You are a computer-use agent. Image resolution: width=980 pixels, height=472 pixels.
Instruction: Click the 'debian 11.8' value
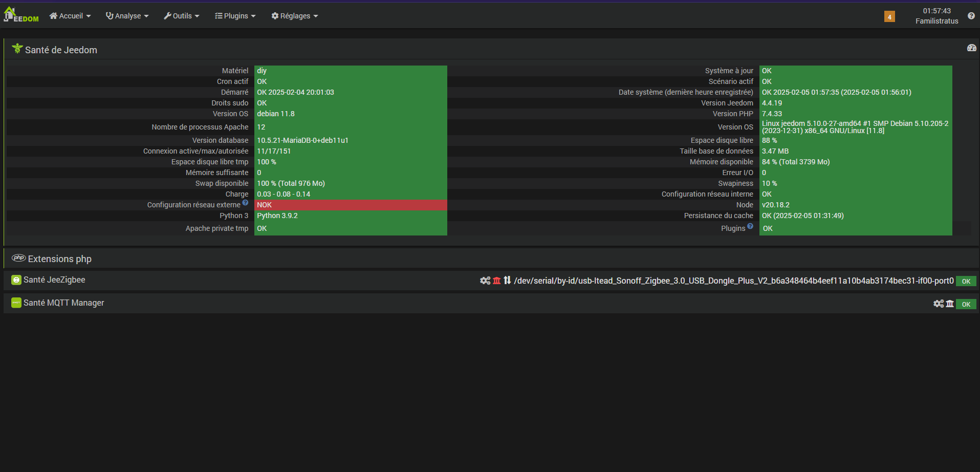pos(276,114)
